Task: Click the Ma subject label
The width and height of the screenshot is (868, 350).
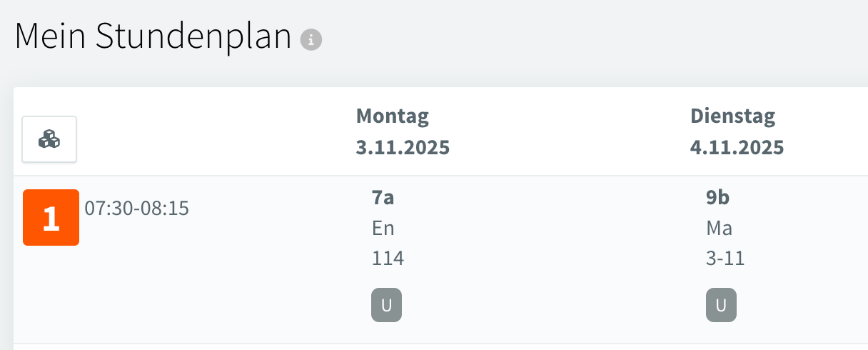Action: (719, 229)
